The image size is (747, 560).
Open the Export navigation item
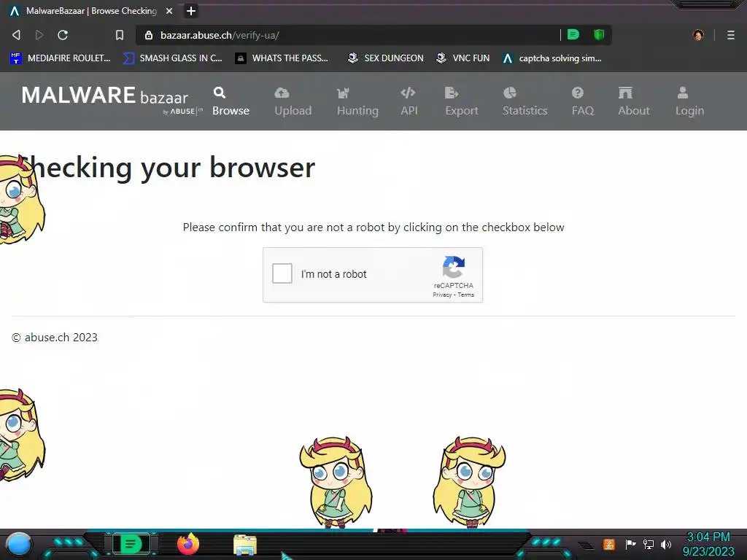pos(462,101)
